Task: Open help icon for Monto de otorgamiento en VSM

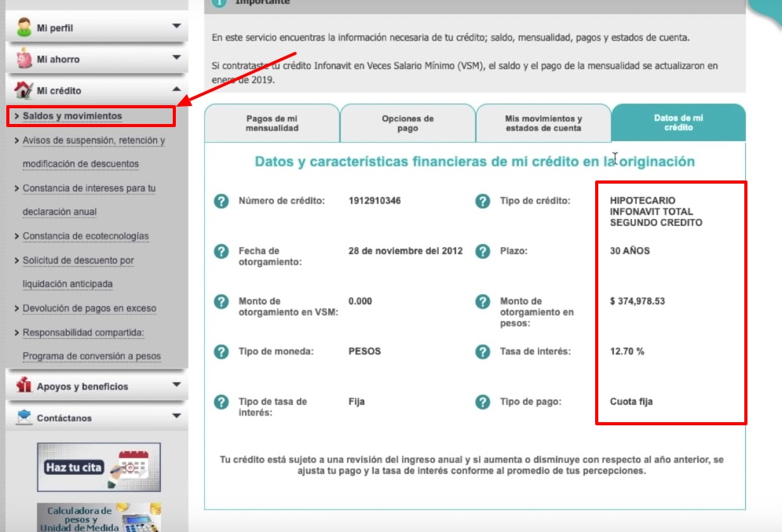Action: 221,301
